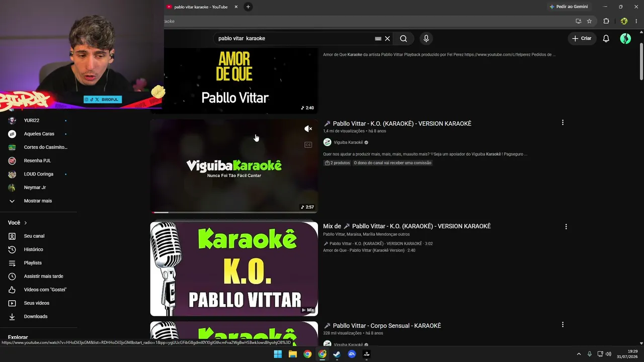Open Chrome's three-dot menu
This screenshot has height=362, width=644.
636,21
